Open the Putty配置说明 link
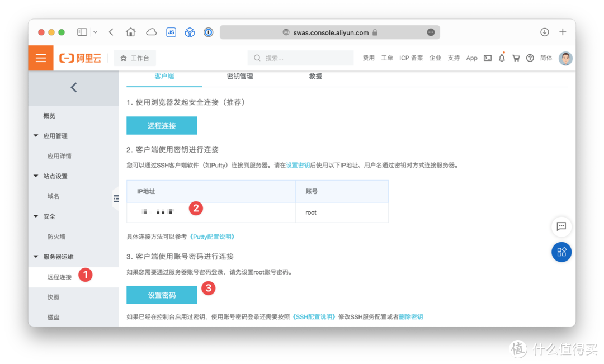The width and height of the screenshot is (604, 364). [x=213, y=237]
